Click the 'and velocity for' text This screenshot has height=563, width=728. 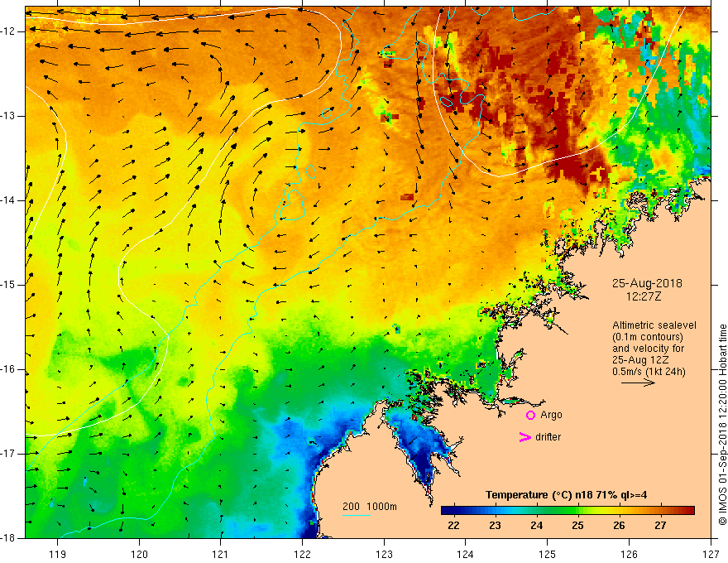coord(648,349)
